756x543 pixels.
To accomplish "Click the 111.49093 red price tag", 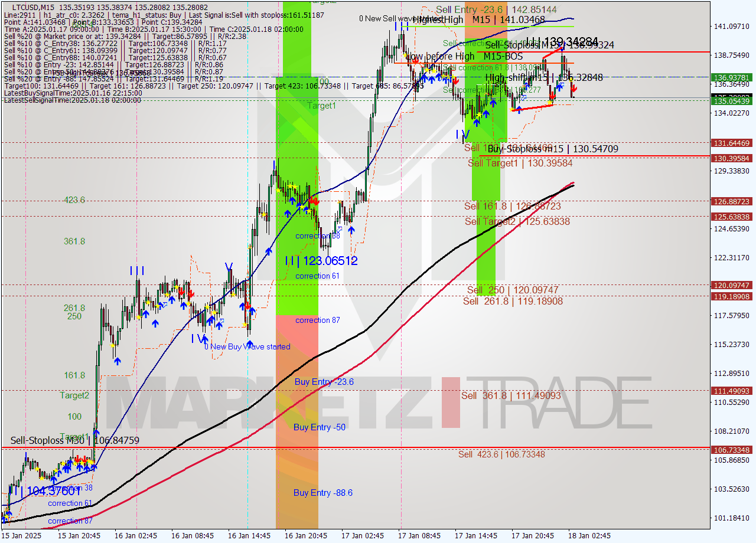I will click(x=732, y=391).
